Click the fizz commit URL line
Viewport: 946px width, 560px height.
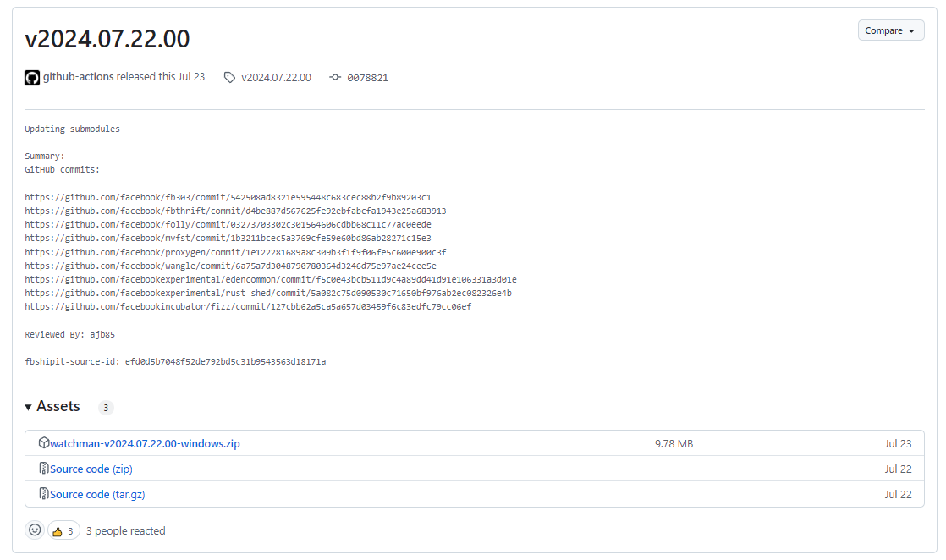point(248,306)
